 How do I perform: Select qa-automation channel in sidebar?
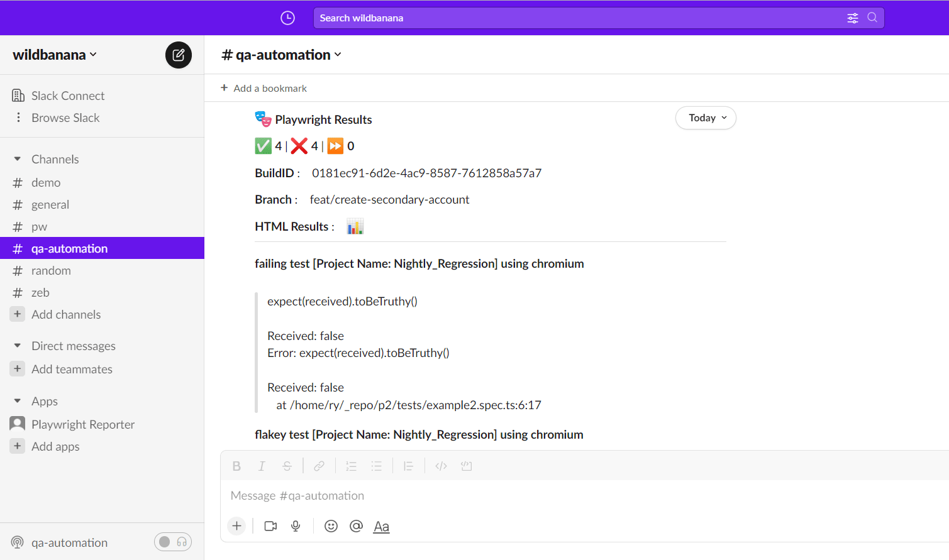[x=102, y=248]
